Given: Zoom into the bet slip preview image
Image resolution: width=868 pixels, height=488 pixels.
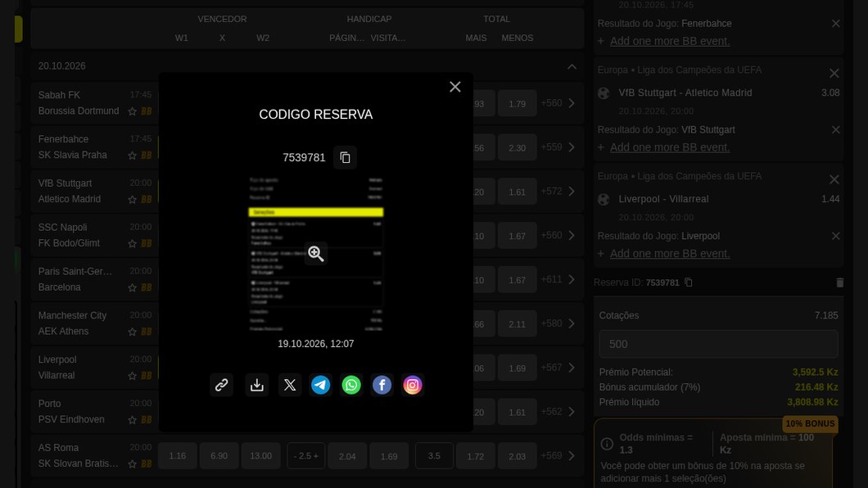Looking at the screenshot, I should pos(315,253).
